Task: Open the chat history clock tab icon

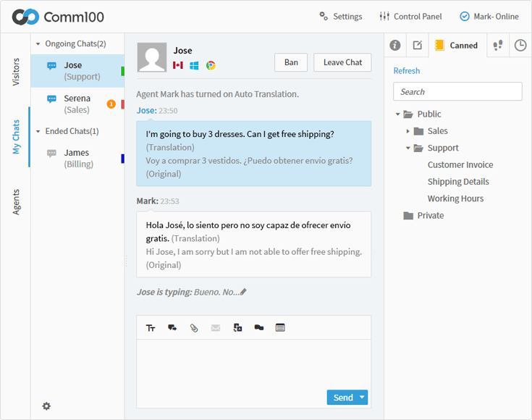Action: [x=520, y=45]
